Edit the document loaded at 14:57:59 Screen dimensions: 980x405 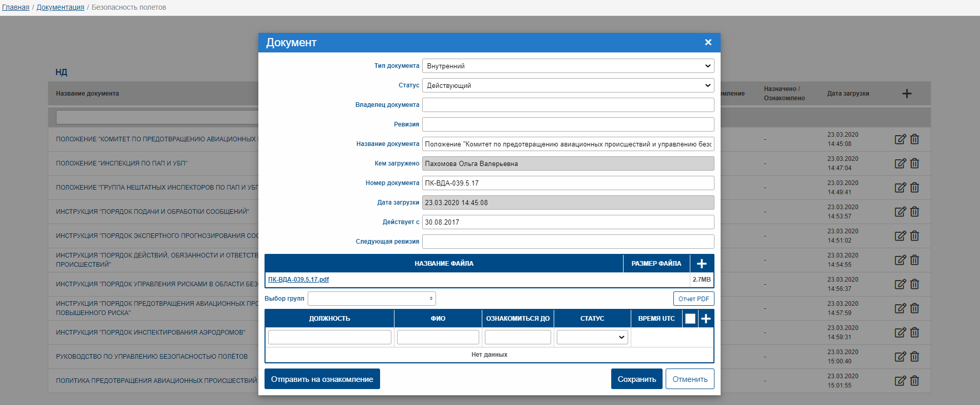(900, 308)
